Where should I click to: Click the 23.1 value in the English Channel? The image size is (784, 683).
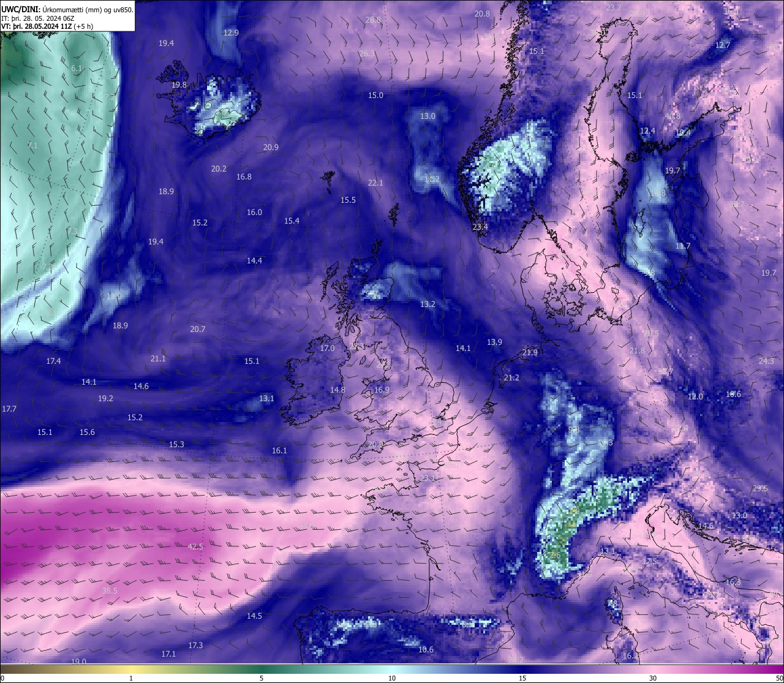(428, 478)
